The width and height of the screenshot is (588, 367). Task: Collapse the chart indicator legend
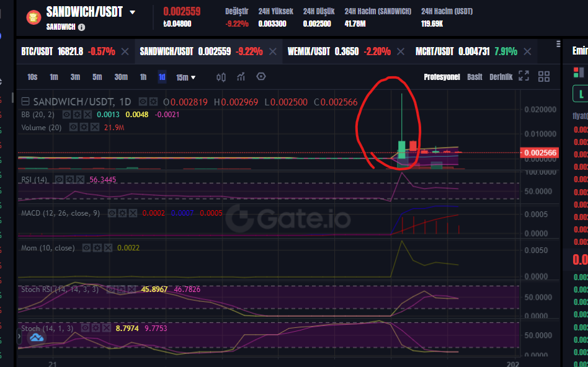tap(25, 102)
